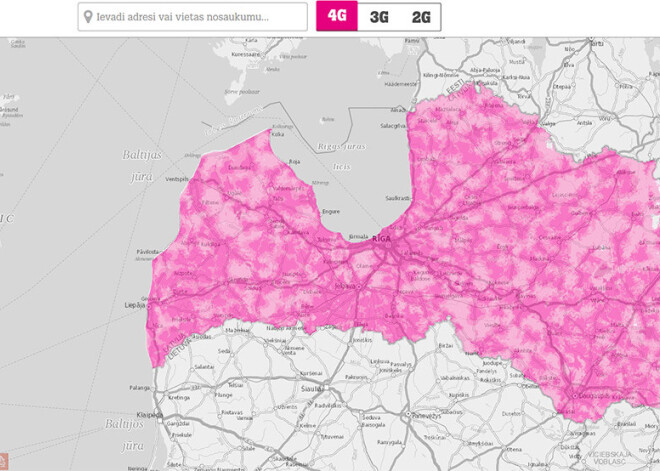Screen dimensions: 660x471
Task: Switch to the 3G coverage tab
Action: (x=379, y=17)
